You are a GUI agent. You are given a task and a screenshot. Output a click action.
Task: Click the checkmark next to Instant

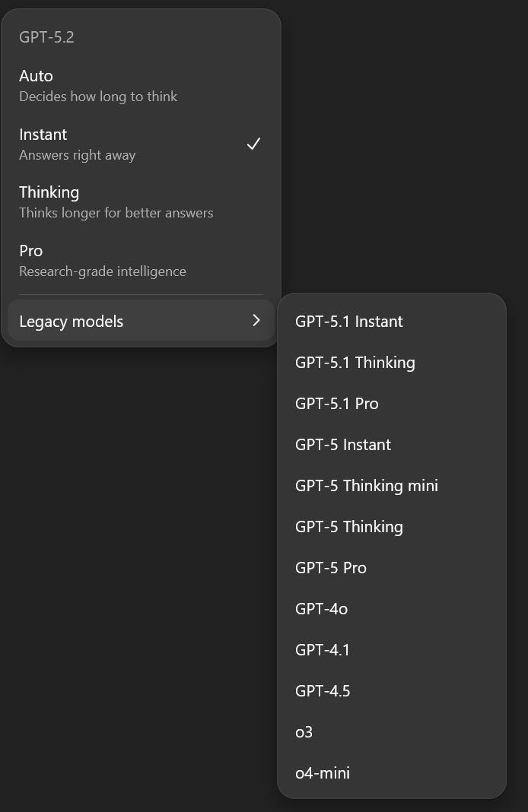[253, 144]
